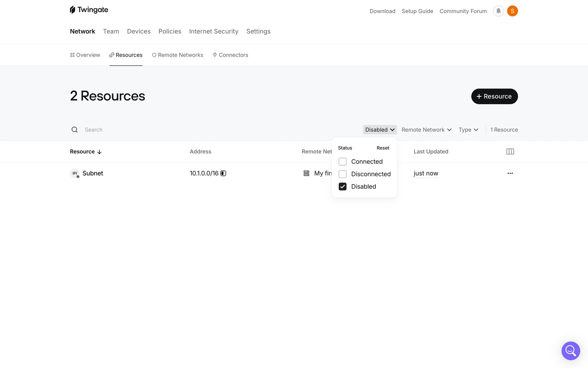Viewport: 588px width, 368px height.
Task: Open the three-dot menu for Subnet
Action: pyautogui.click(x=510, y=173)
